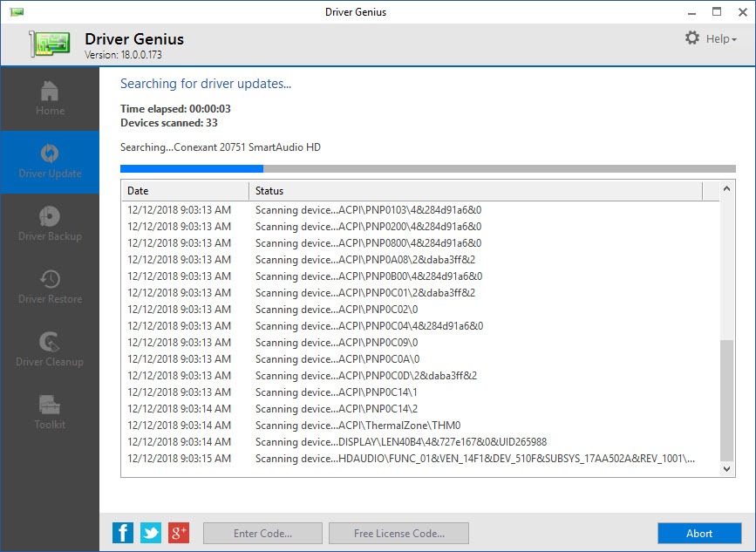Select the DISPLAY\LEN40B4 log row
The image size is (756, 552).
[x=420, y=441]
